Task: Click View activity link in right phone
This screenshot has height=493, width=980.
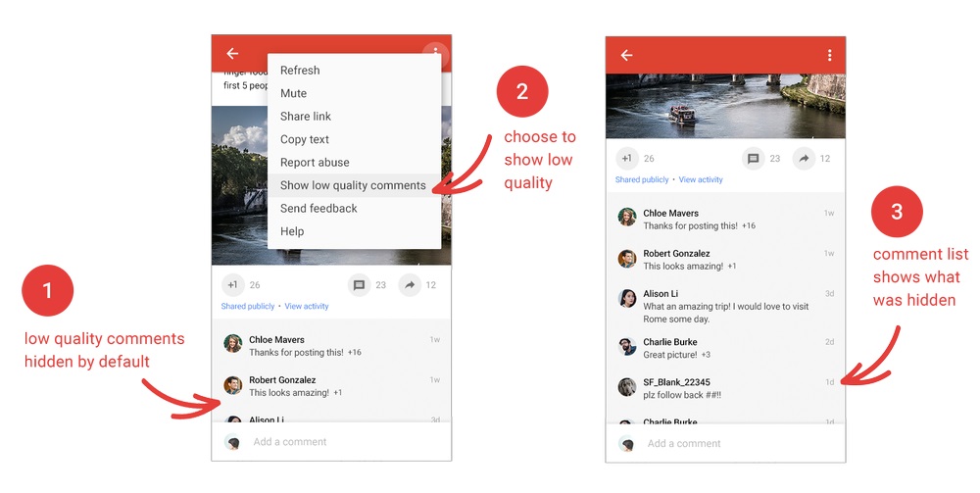Action: coord(701,179)
